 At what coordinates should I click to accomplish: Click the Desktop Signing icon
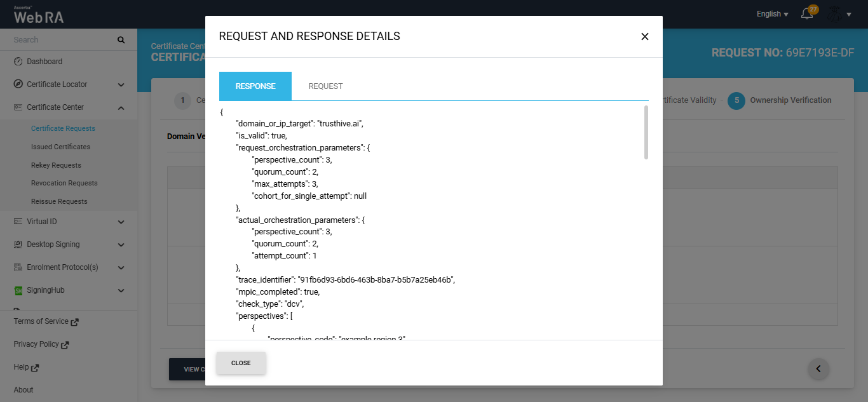pos(18,245)
